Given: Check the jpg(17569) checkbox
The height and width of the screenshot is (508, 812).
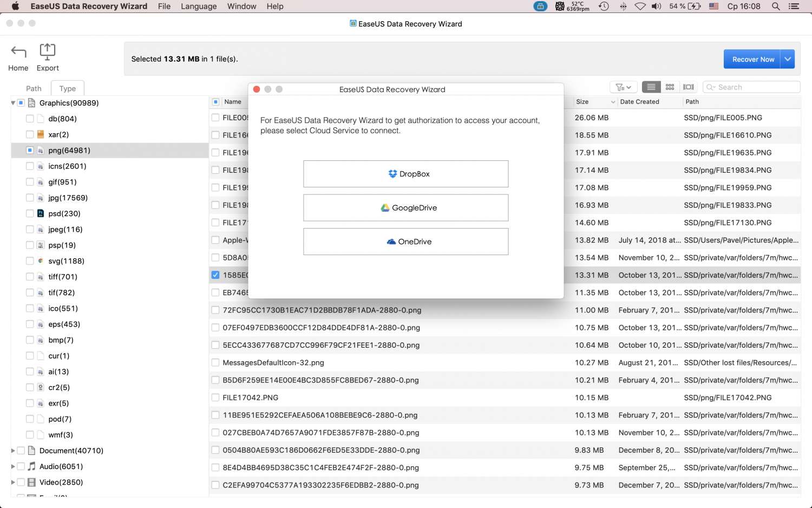Looking at the screenshot, I should click(30, 198).
